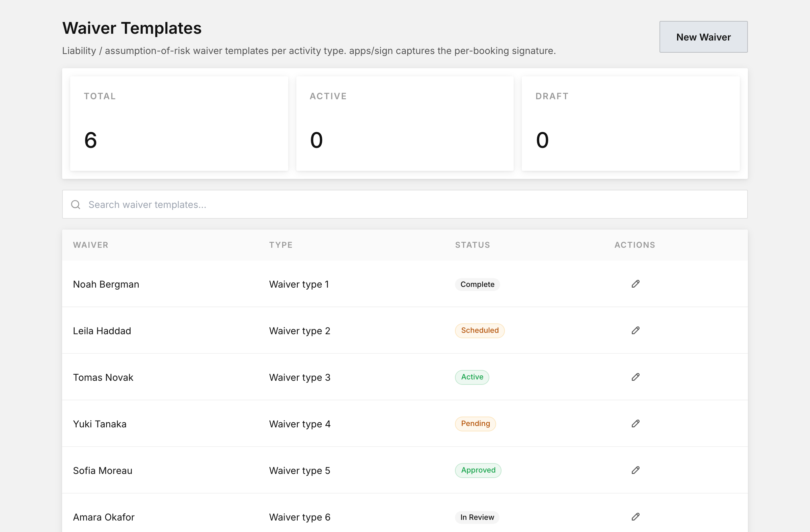Click the DRAFT stat card

pos(630,123)
